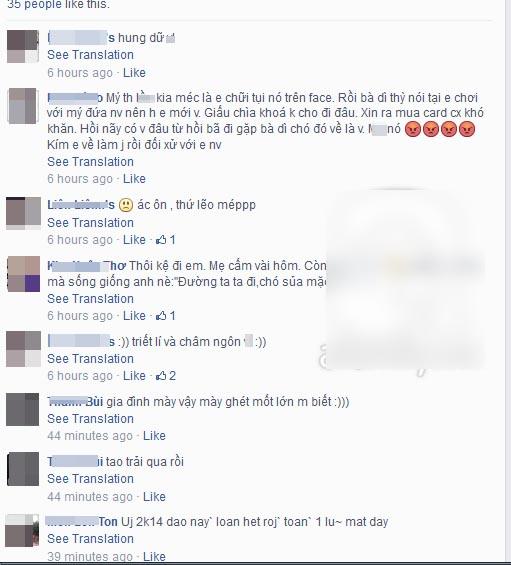Viewport: 511px width, 565px height.
Task: Open avatar next to the 'Uj 2k14' comment
Action: [23, 530]
